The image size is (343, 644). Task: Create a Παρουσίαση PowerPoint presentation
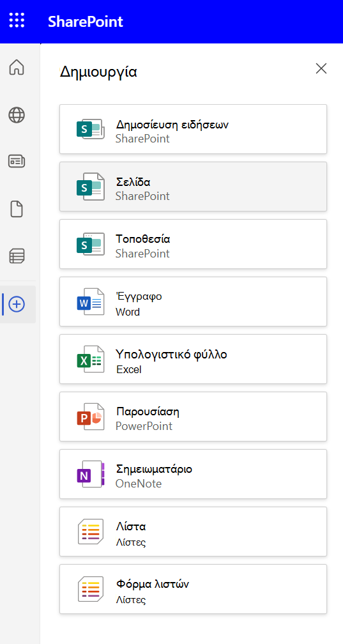pyautogui.click(x=193, y=417)
